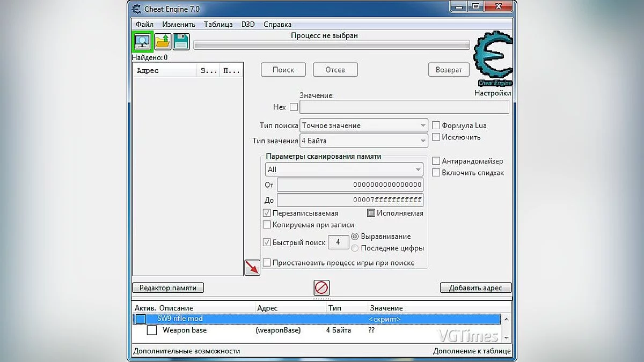644x362 pixels.
Task: Enable Включить спидхак
Action: point(436,173)
